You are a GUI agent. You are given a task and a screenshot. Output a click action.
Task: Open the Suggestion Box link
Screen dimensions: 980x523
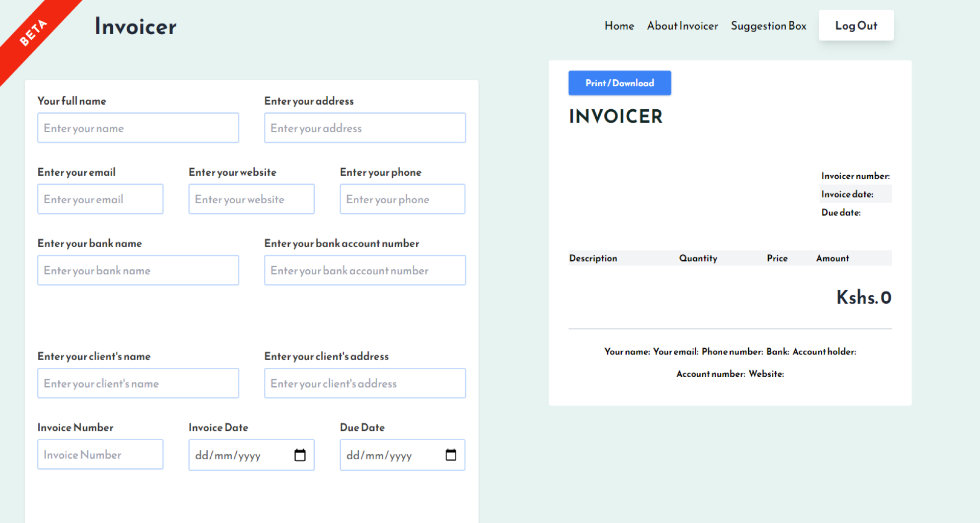[768, 26]
